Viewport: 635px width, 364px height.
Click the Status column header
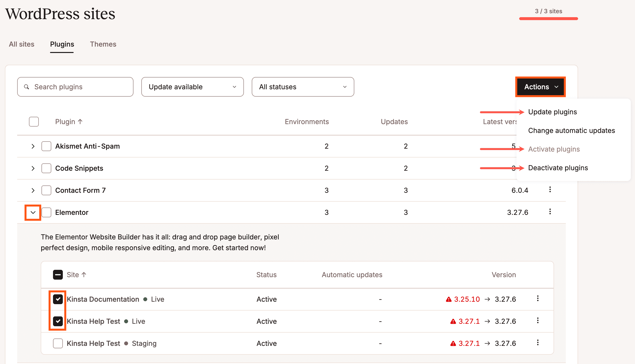click(266, 274)
